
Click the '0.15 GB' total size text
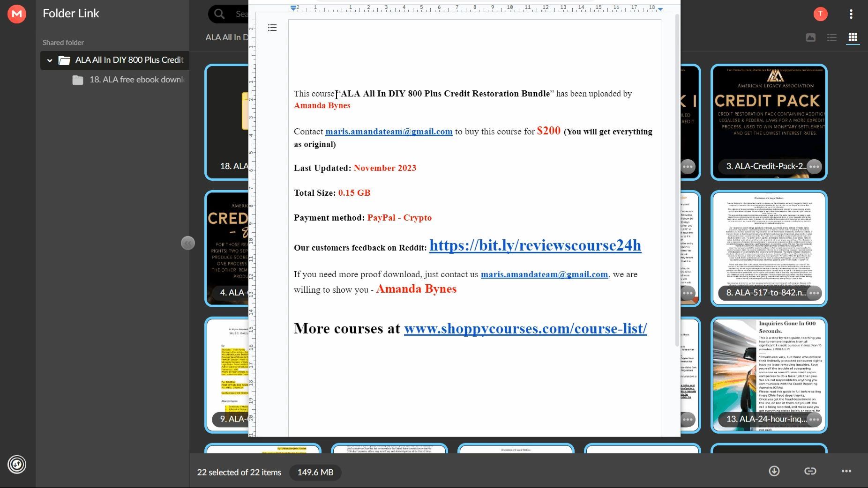(354, 193)
